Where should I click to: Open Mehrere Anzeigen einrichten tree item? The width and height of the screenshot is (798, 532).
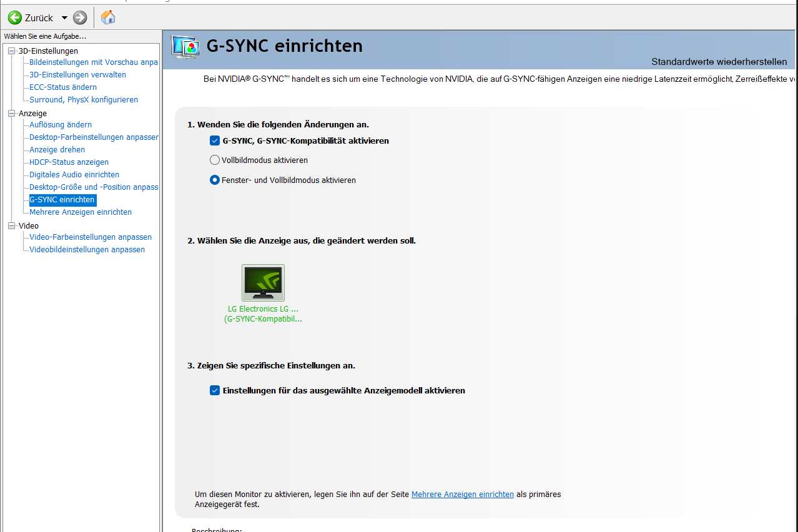81,212
